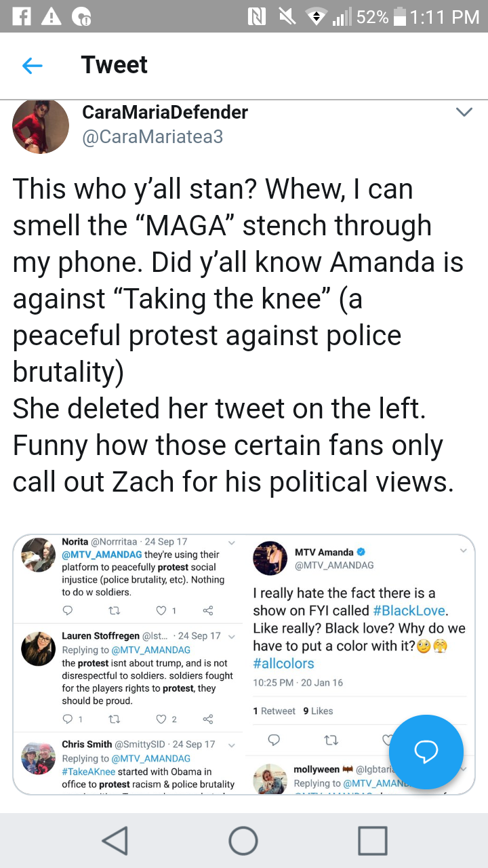Tap the floating blue reply button

[426, 751]
